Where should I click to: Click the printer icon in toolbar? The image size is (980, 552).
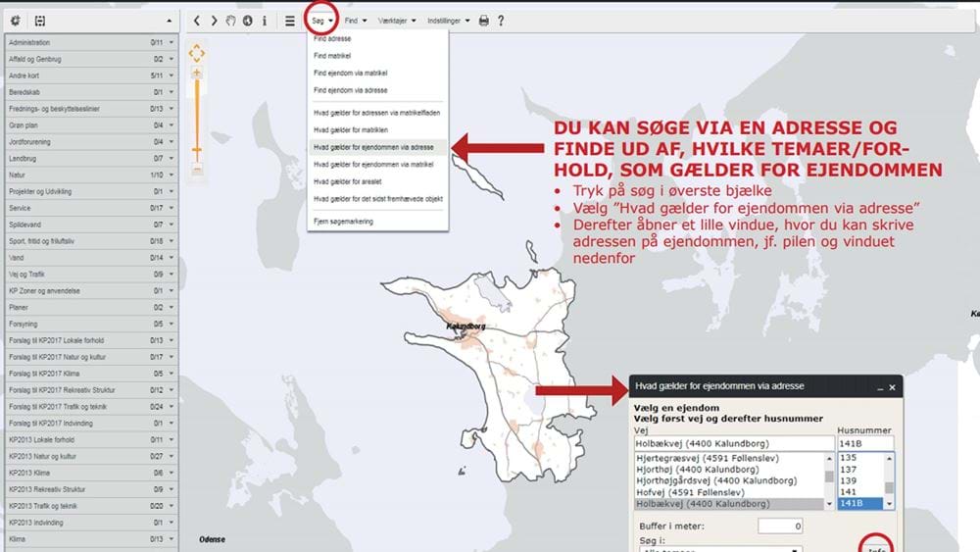[484, 21]
